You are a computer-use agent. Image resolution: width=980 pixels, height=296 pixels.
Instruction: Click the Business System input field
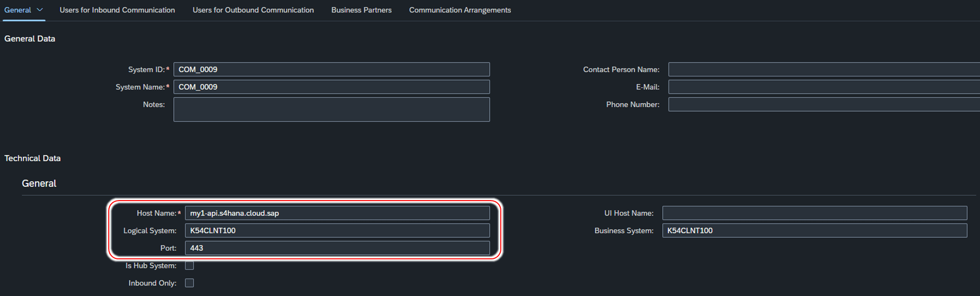[814, 230]
